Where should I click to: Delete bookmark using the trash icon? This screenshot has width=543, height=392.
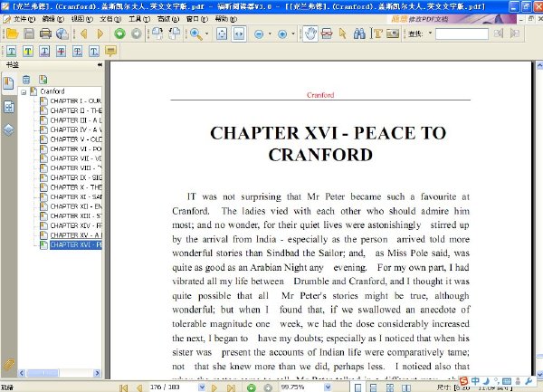26,80
